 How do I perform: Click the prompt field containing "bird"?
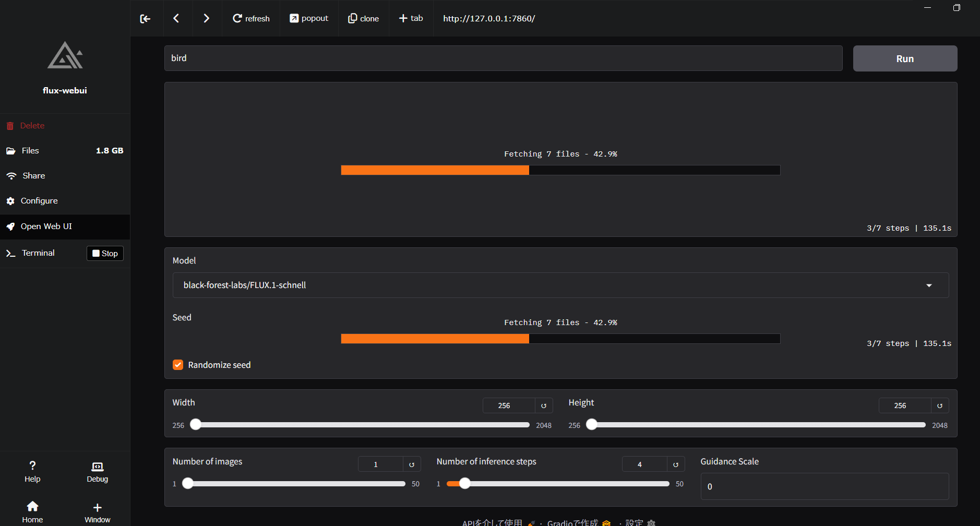[504, 58]
